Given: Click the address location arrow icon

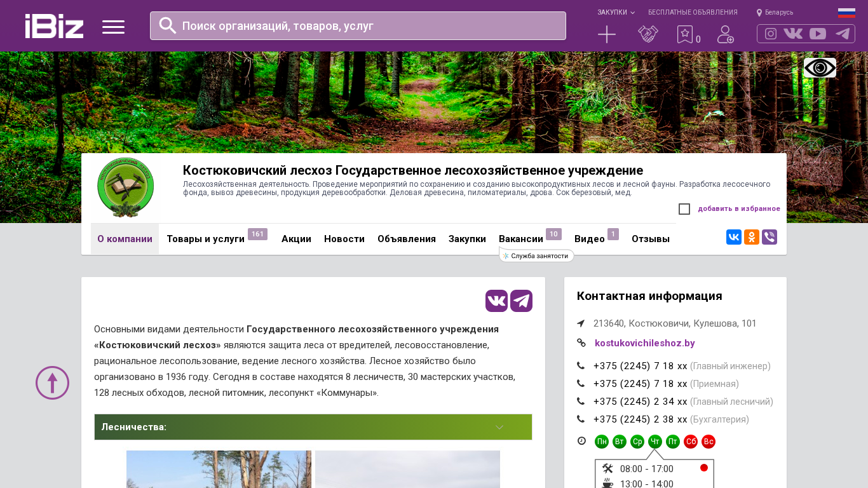Looking at the screenshot, I should [581, 323].
